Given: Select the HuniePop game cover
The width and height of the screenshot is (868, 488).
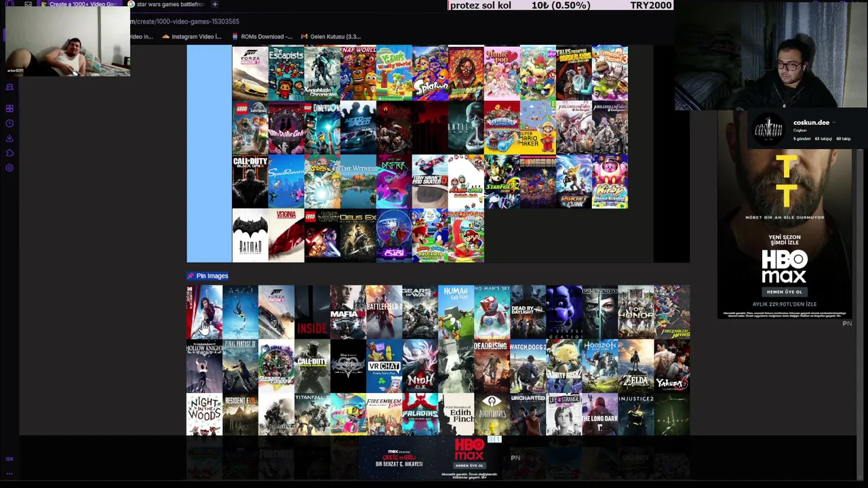Looking at the screenshot, I should pos(501,73).
